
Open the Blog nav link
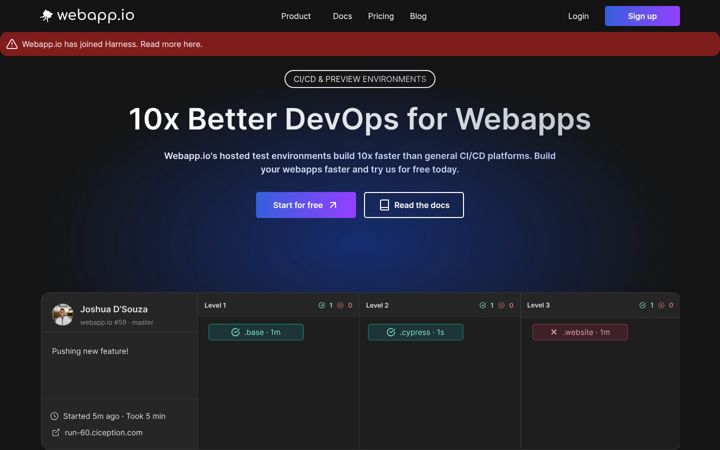(418, 16)
